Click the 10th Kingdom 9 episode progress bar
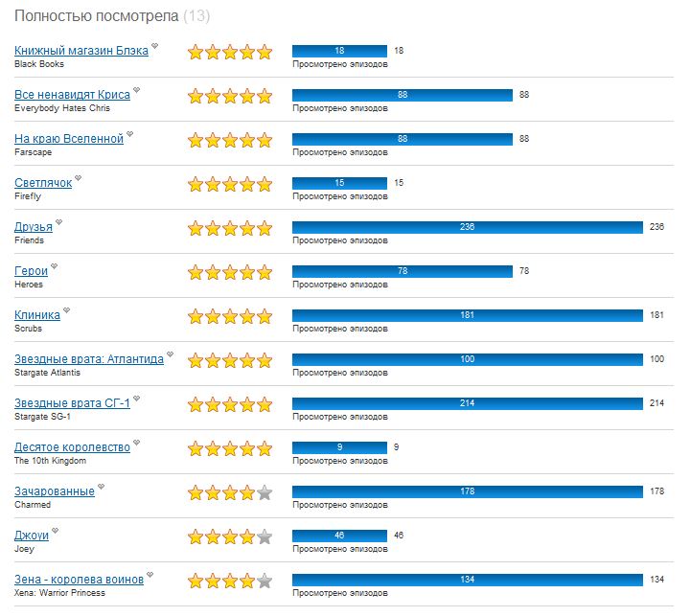691x616 pixels. tap(340, 447)
